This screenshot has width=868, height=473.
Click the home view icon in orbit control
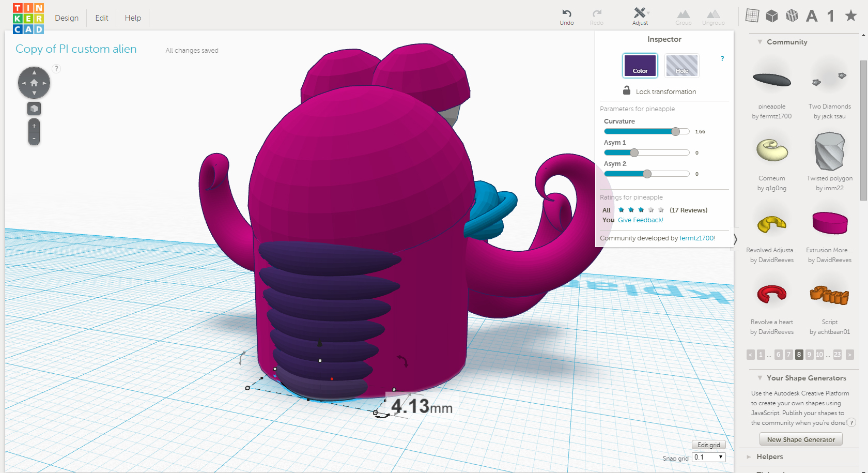point(34,83)
